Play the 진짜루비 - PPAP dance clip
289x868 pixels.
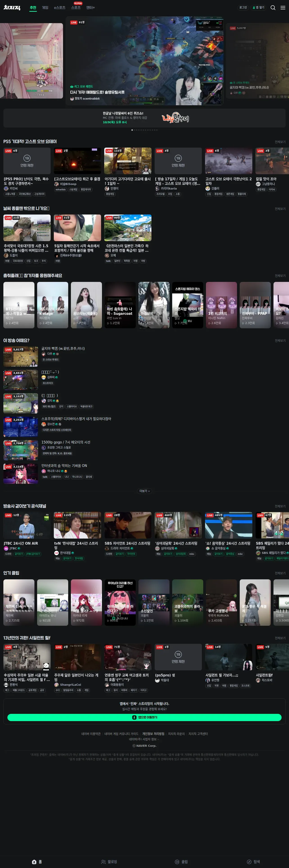pyautogui.click(x=255, y=305)
